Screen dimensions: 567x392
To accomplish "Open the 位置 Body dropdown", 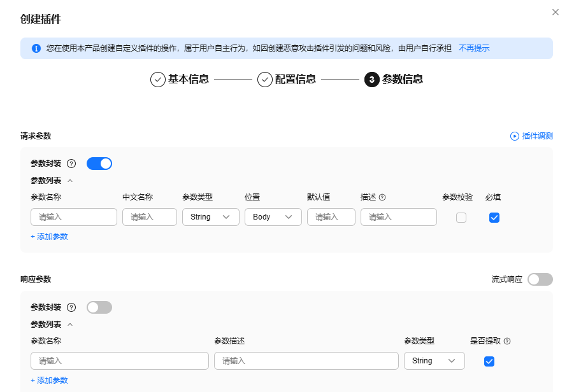I will 273,217.
